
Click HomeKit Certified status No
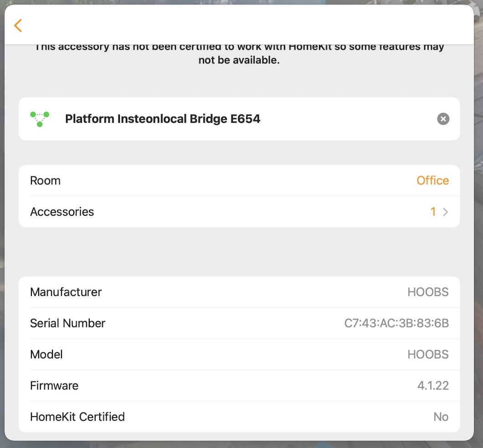(441, 417)
